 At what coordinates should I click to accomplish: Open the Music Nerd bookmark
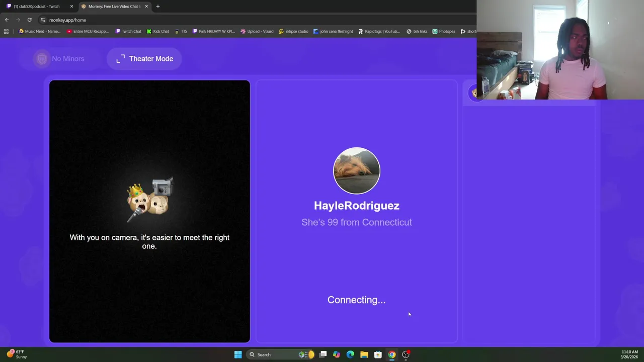(x=39, y=31)
